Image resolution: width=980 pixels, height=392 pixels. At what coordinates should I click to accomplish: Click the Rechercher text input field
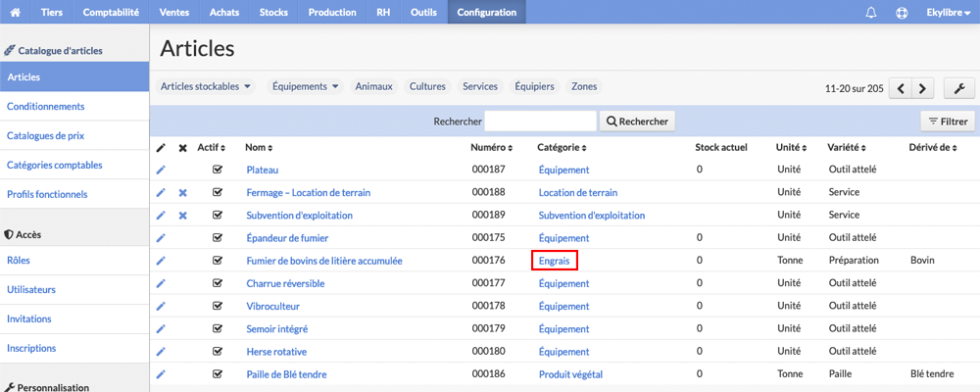[541, 122]
